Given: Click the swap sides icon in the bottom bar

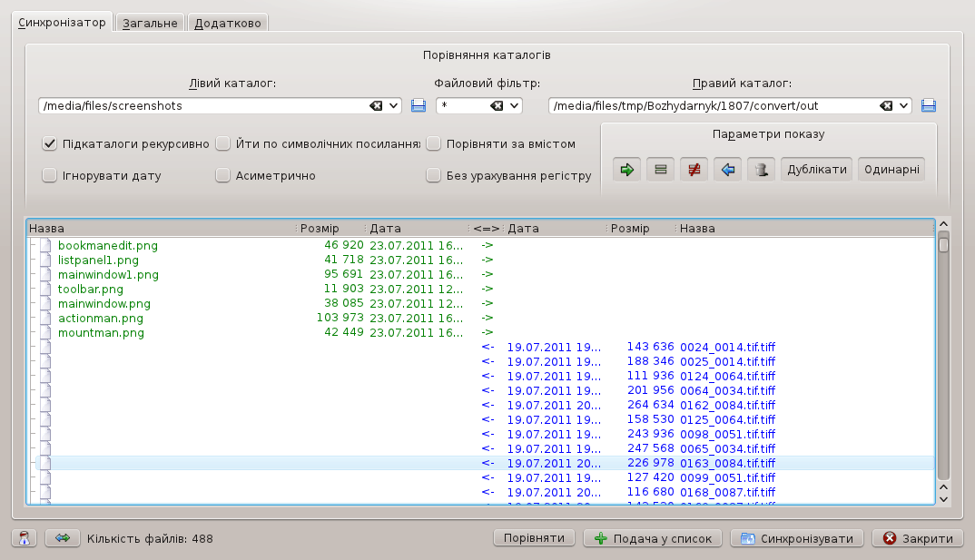Looking at the screenshot, I should click(63, 538).
